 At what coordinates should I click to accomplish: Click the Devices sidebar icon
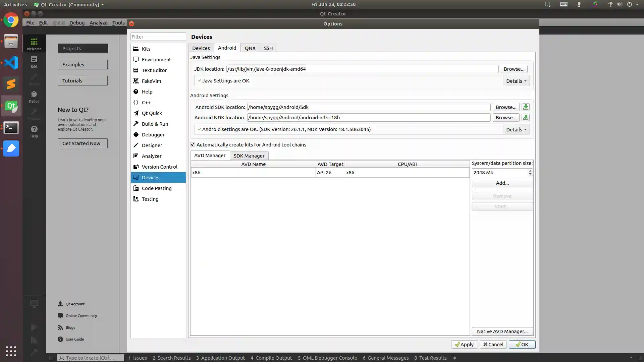coord(136,177)
